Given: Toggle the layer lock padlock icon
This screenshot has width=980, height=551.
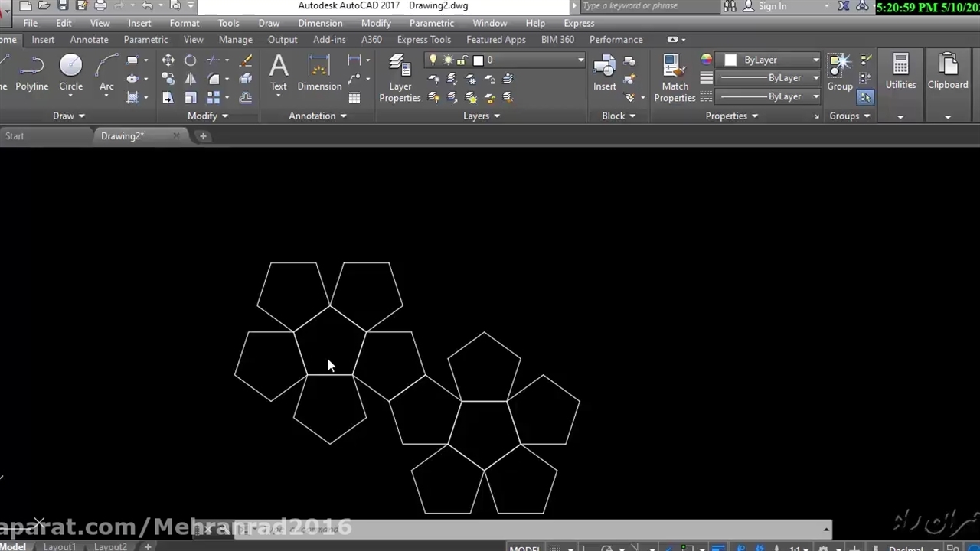Looking at the screenshot, I should coord(462,60).
